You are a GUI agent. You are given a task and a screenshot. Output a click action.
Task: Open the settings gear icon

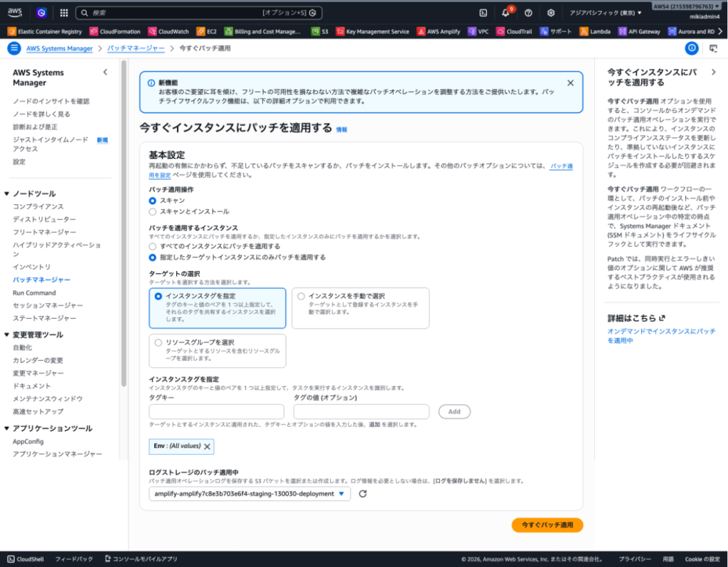point(551,13)
